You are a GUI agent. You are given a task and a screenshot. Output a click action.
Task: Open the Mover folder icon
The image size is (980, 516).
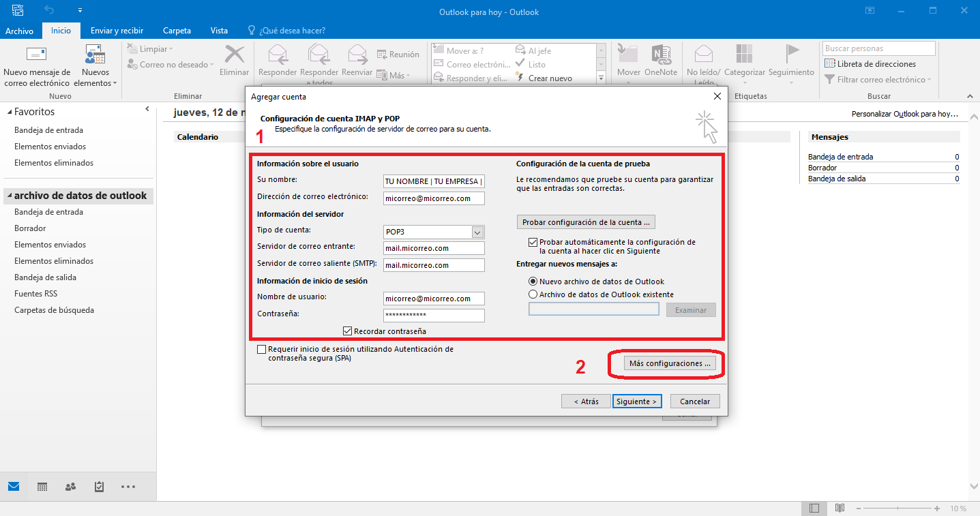(628, 54)
